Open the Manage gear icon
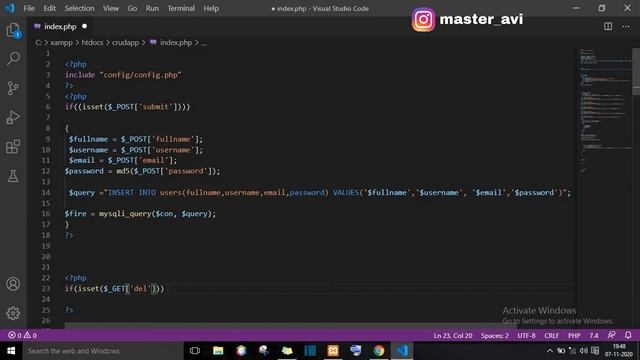The height and width of the screenshot is (360, 640). pos(13,313)
